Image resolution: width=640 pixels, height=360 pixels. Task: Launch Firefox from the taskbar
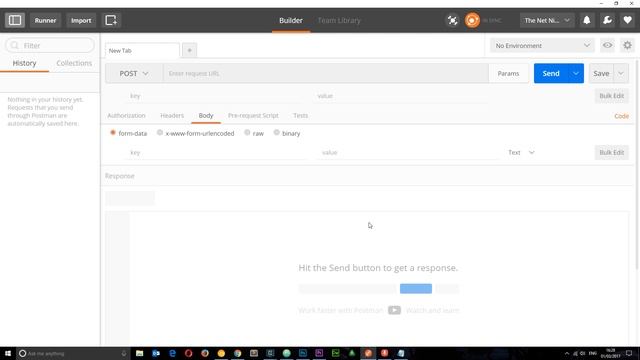pos(205,353)
